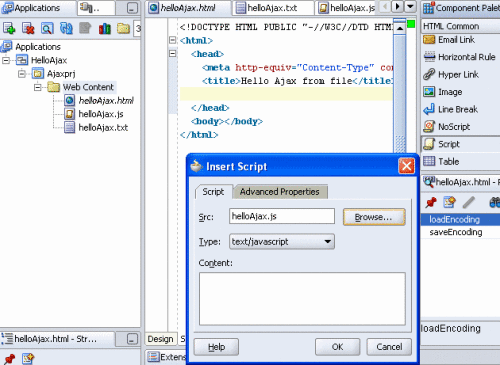Fold the head tag in code editor

(172, 53)
